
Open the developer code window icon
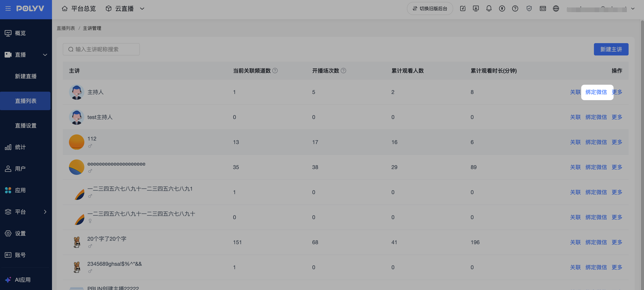point(543,8)
